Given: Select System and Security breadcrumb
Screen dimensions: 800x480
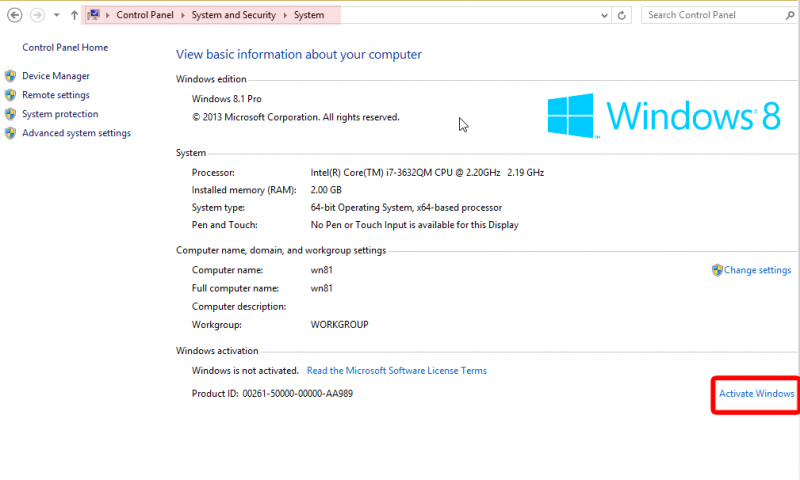Looking at the screenshot, I should pos(234,15).
